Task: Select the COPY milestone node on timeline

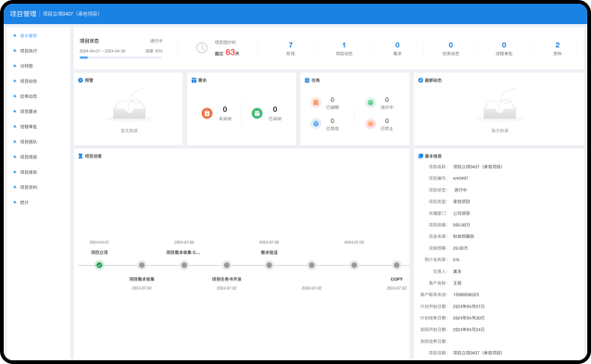Action: 396,265
